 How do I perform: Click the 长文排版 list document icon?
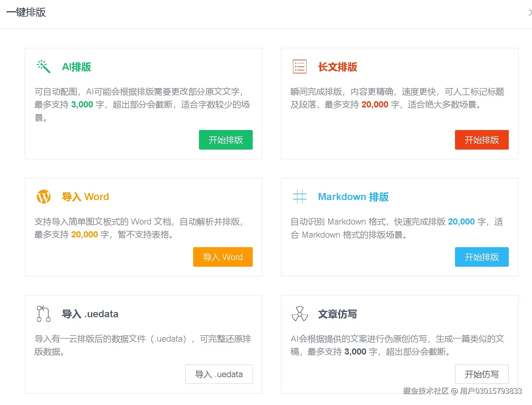click(x=299, y=66)
